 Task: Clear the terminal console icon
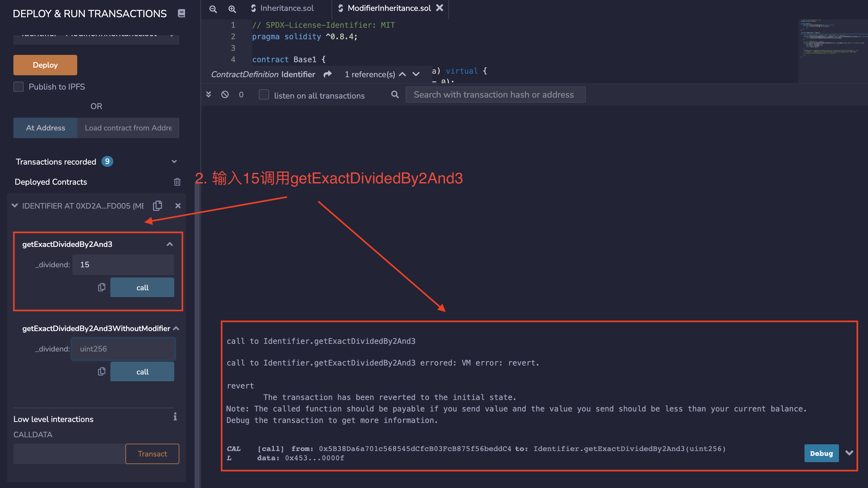225,95
